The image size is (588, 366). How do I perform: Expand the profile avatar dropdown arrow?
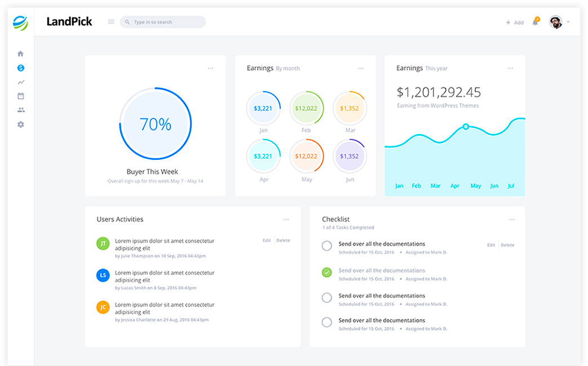tap(568, 23)
